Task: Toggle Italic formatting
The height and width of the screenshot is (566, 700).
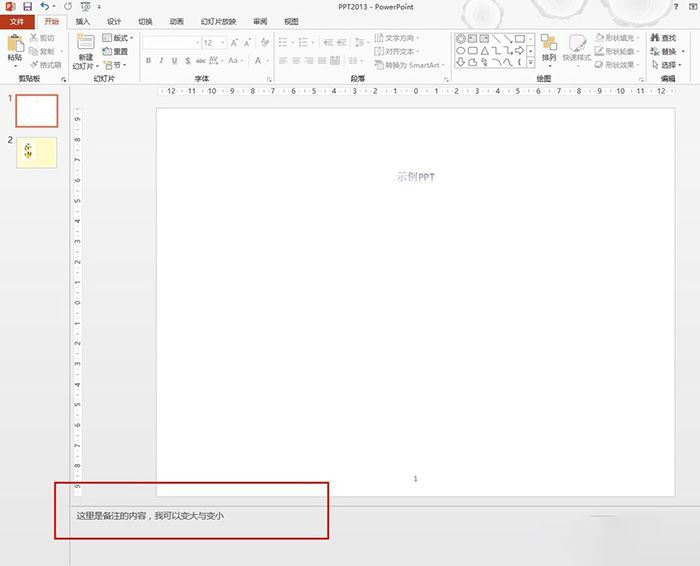Action: click(161, 61)
